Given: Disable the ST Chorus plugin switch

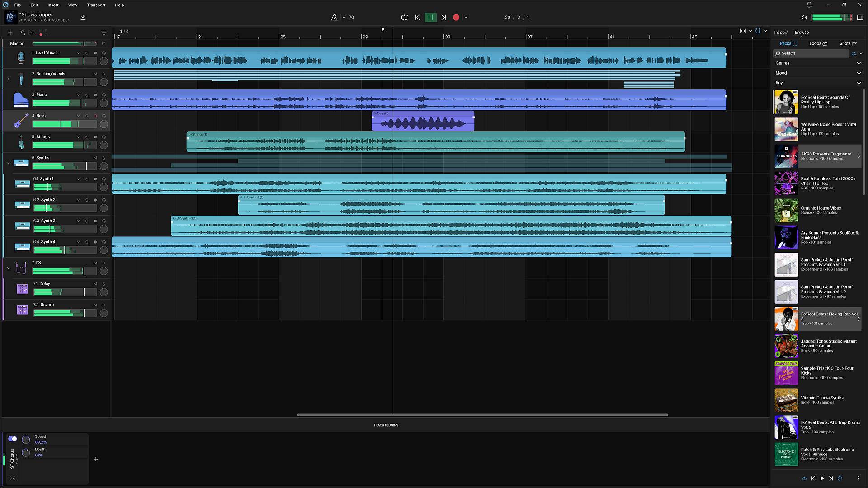Looking at the screenshot, I should (13, 439).
